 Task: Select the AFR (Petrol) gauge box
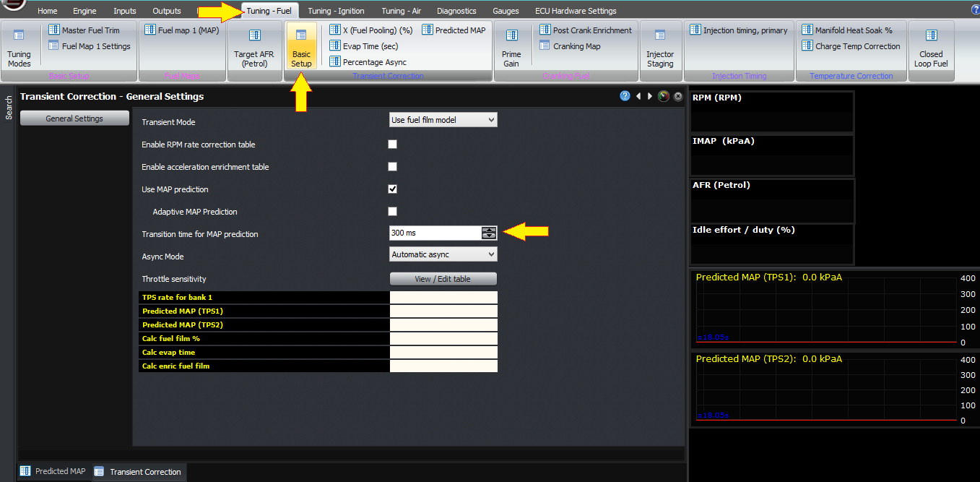[x=772, y=199]
